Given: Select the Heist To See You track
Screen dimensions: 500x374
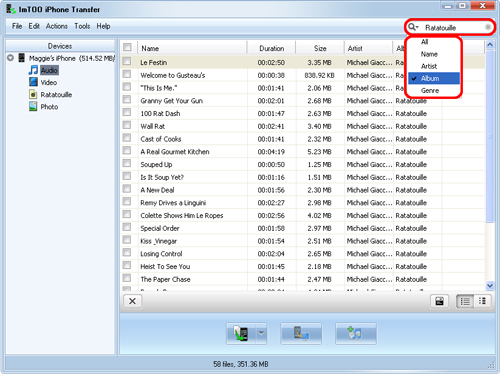Looking at the screenshot, I should [165, 267].
